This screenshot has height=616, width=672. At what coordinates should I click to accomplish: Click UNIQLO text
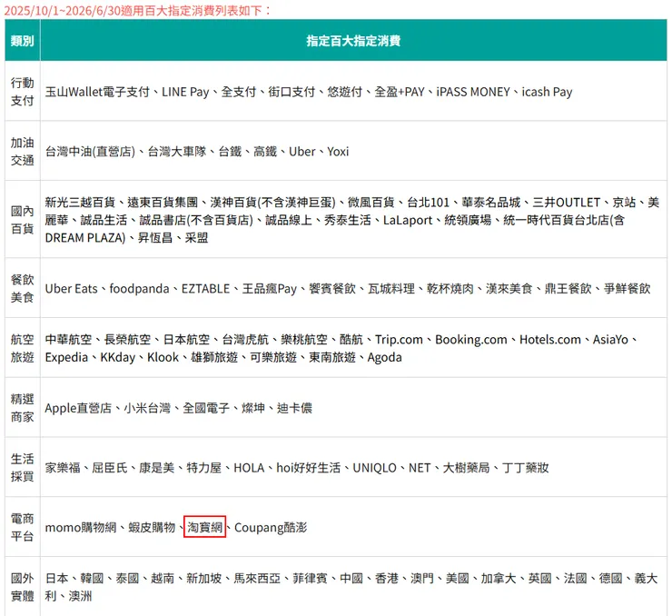(374, 468)
